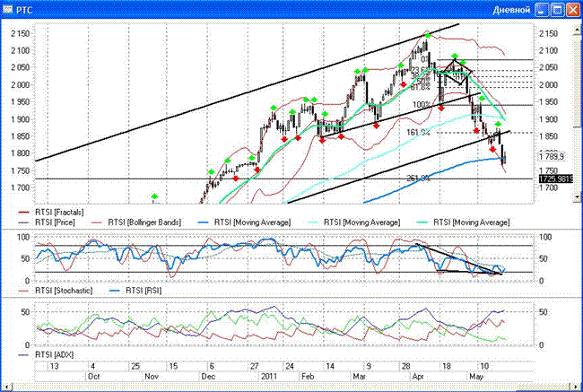583x392 pixels.
Task: Click the 100% Fibonacci level label
Action: coord(422,105)
